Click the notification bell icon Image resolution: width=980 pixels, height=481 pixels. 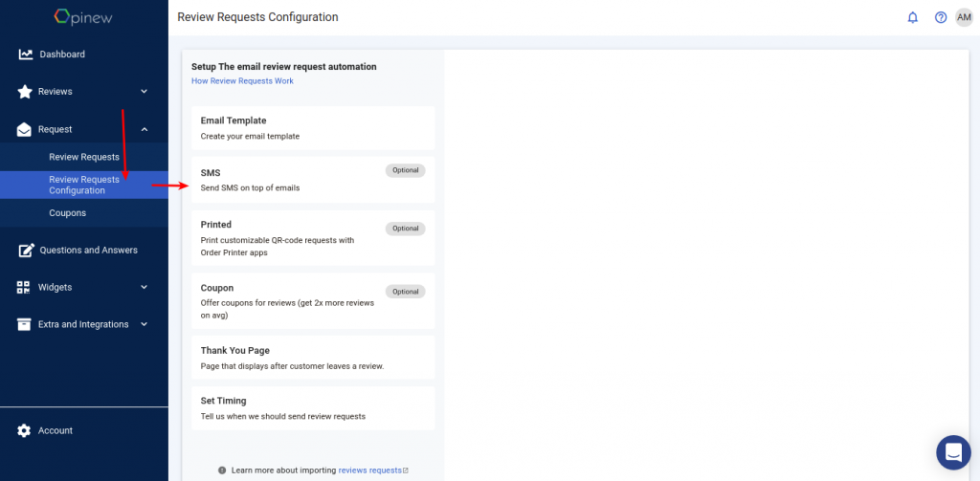(912, 17)
